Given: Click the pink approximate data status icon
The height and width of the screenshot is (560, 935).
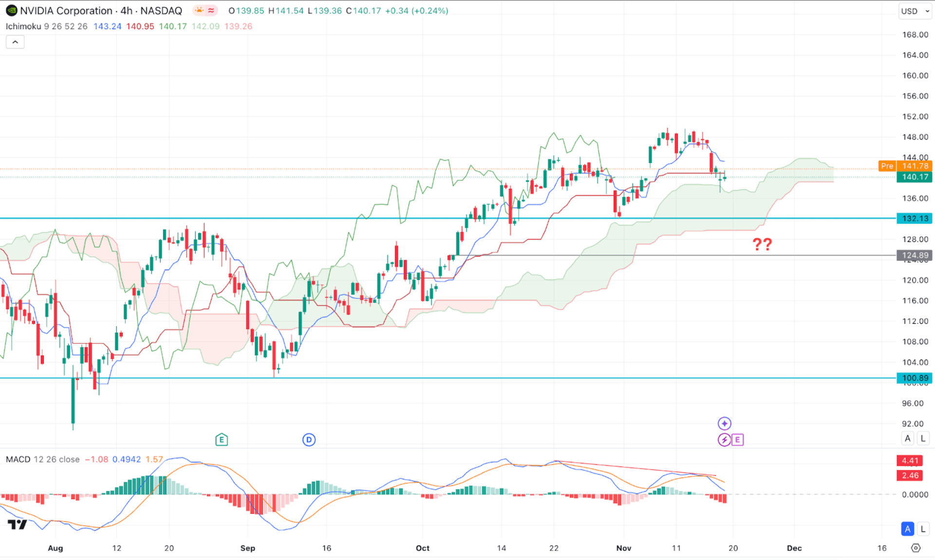Looking at the screenshot, I should click(211, 10).
